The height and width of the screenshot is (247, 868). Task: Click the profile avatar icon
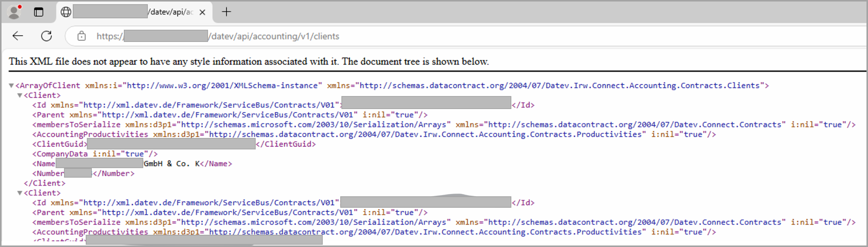pyautogui.click(x=14, y=12)
